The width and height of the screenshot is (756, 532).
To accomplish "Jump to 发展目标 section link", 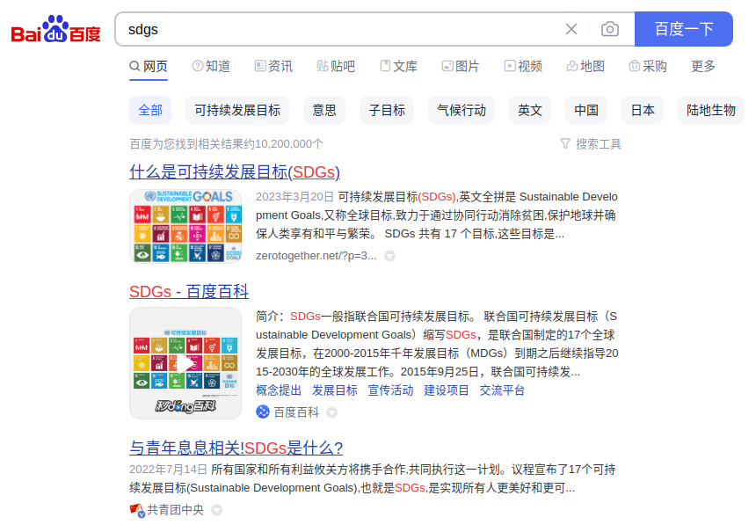I will pos(335,390).
